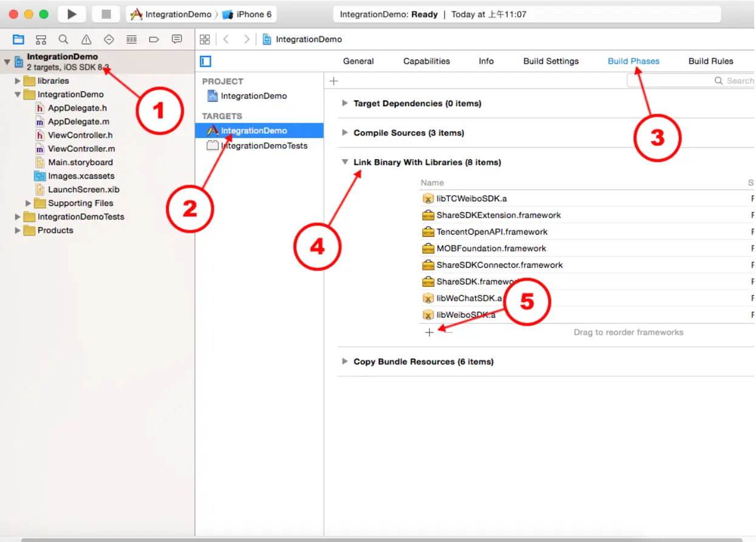This screenshot has height=542, width=756.
Task: Expand Copy Bundle Resources section
Action: click(x=345, y=362)
